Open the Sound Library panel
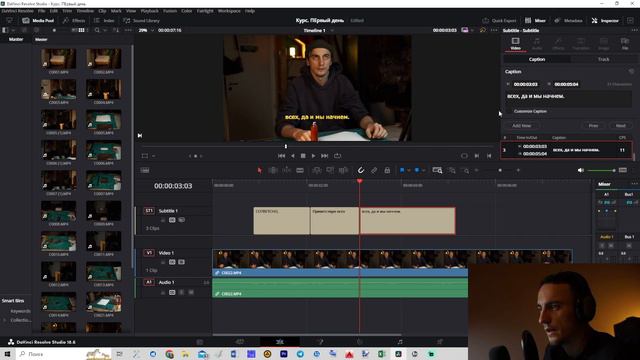 141,20
